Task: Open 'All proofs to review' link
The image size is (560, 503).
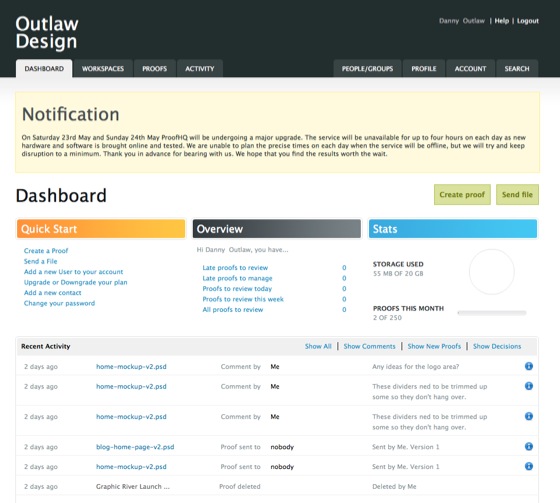Action: coord(232,310)
